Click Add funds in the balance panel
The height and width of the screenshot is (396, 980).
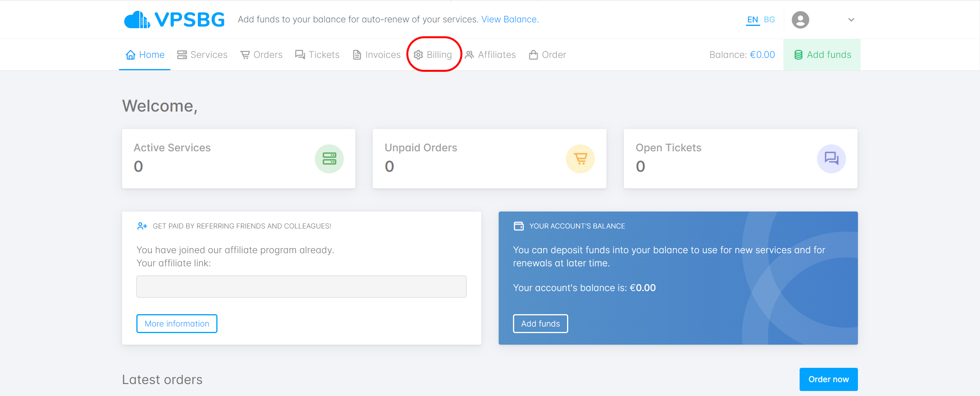click(540, 323)
